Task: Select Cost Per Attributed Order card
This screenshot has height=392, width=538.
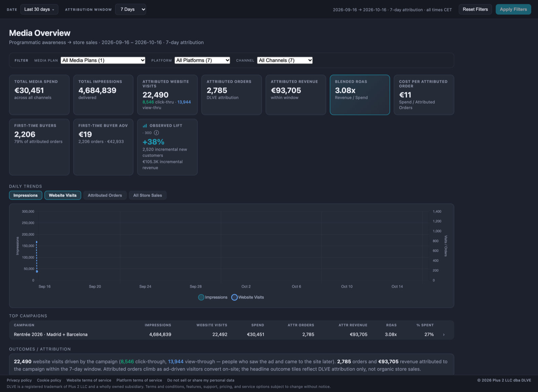Action: (424, 95)
